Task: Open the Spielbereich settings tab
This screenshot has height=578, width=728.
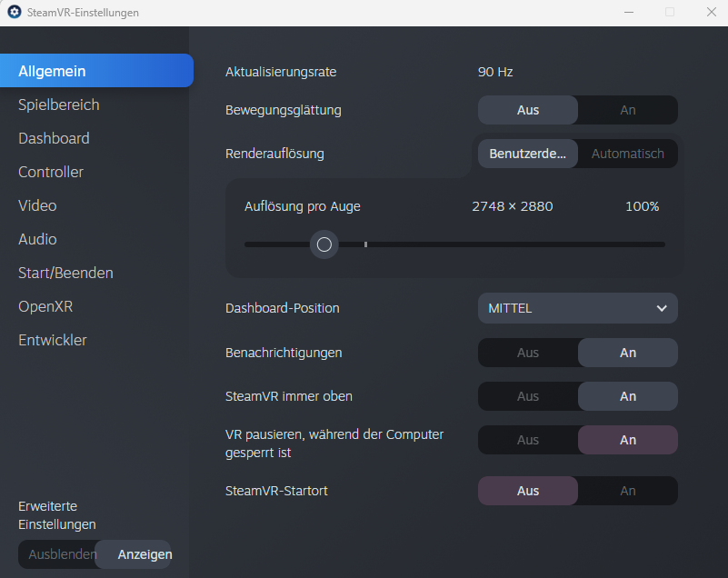Action: click(59, 105)
